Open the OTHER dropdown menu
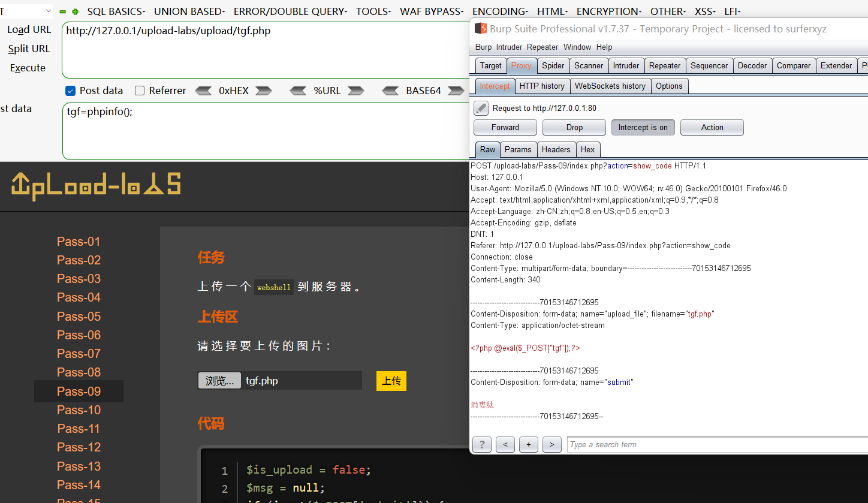This screenshot has width=868, height=503. tap(668, 11)
